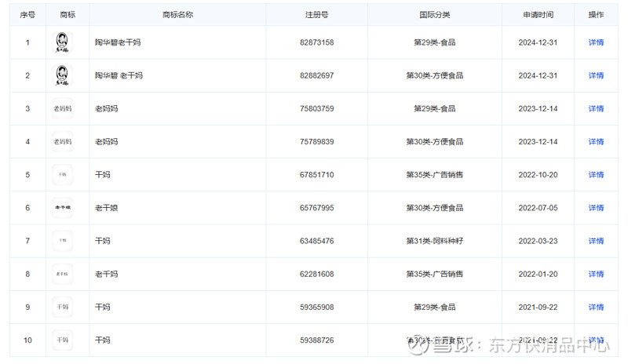The image size is (628, 364).
Task: Select registration number 59365908 cell
Action: (316, 308)
